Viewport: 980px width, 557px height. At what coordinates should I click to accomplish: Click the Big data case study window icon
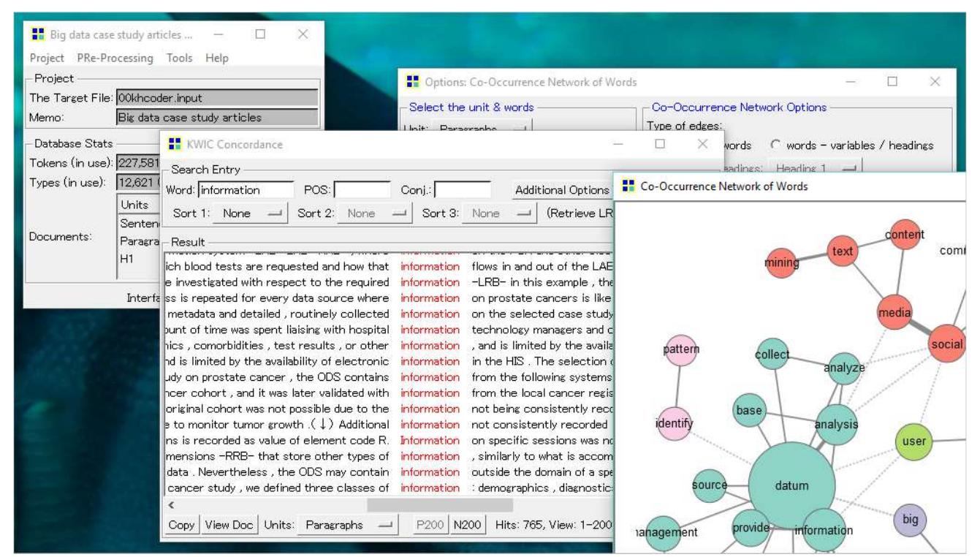click(x=39, y=34)
